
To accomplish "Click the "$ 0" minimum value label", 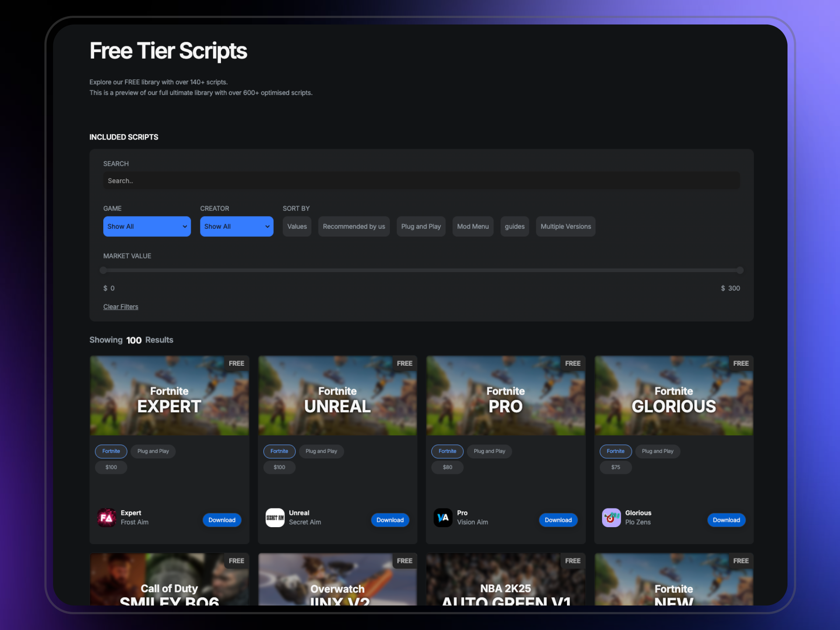I will 109,288.
